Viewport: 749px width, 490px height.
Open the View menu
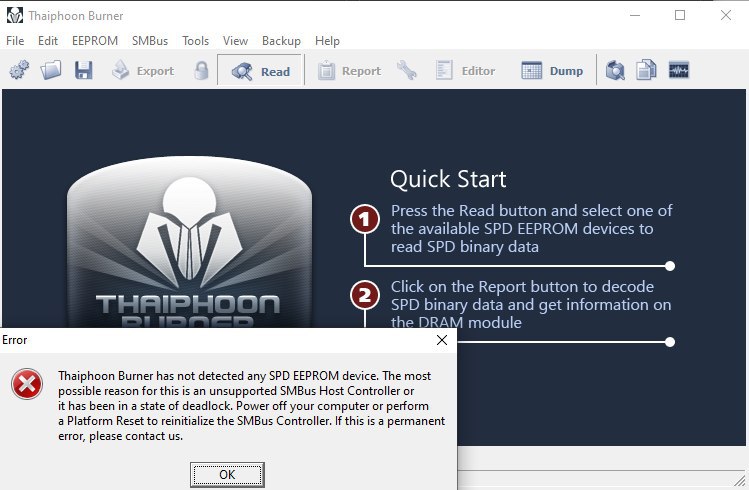tap(235, 41)
